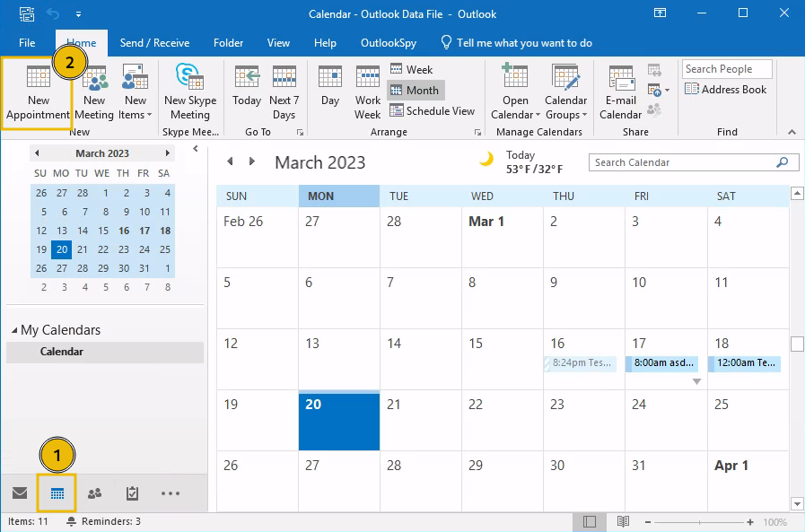Viewport: 805px width, 532px height.
Task: Create a New Meeting
Action: [x=94, y=92]
